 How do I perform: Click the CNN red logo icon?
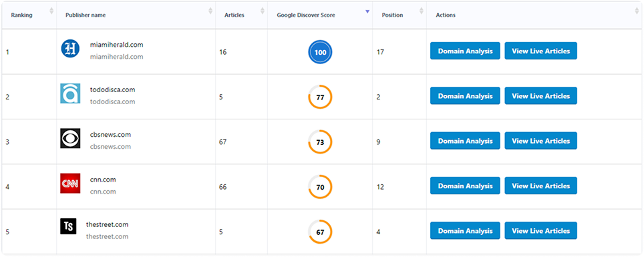70,183
